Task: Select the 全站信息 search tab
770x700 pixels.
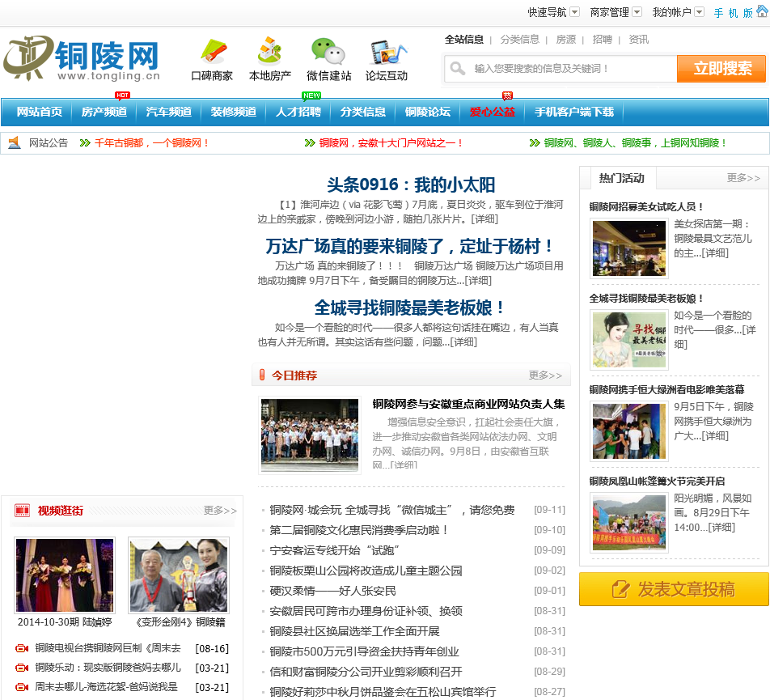Action: [464, 40]
